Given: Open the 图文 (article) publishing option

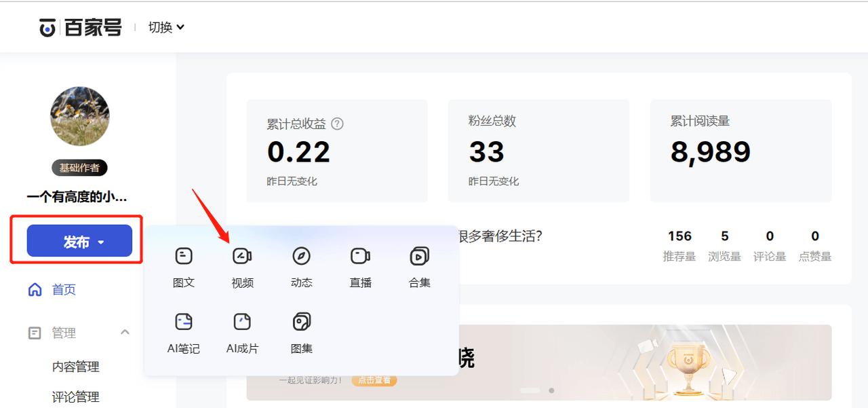Looking at the screenshot, I should click(183, 257).
